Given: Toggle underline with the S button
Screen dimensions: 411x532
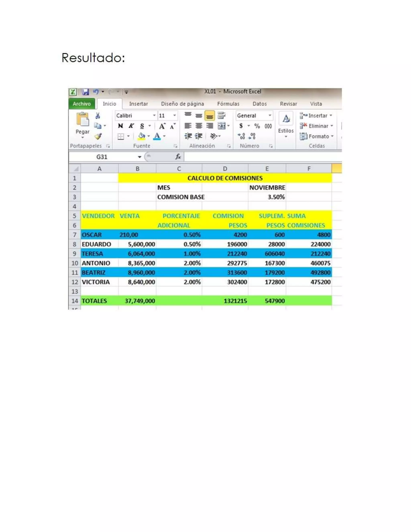Looking at the screenshot, I should 142,126.
